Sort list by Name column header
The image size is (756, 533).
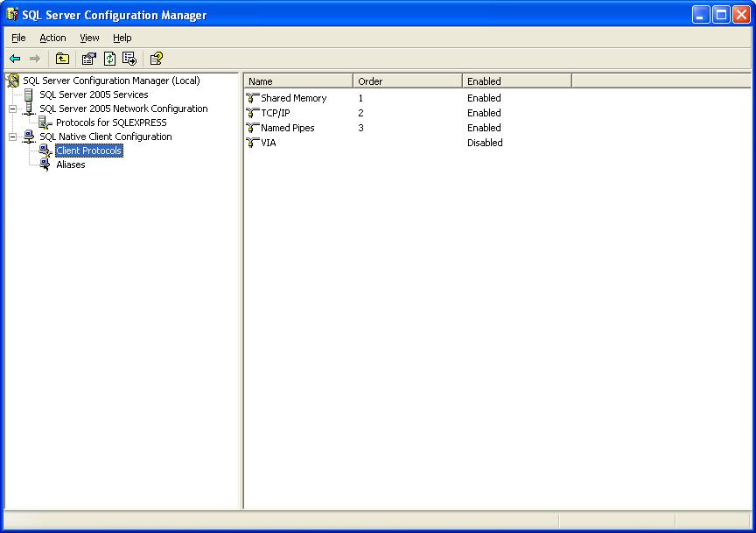coord(297,81)
